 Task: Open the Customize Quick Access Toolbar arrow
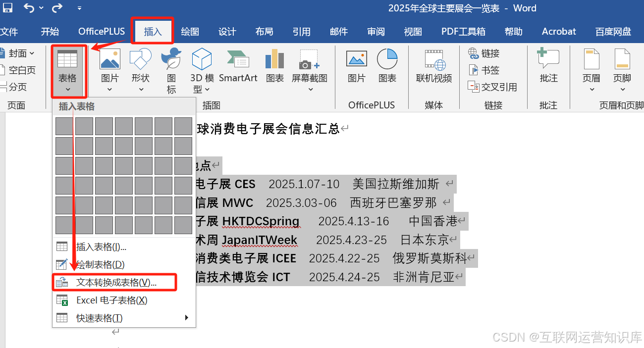click(80, 8)
